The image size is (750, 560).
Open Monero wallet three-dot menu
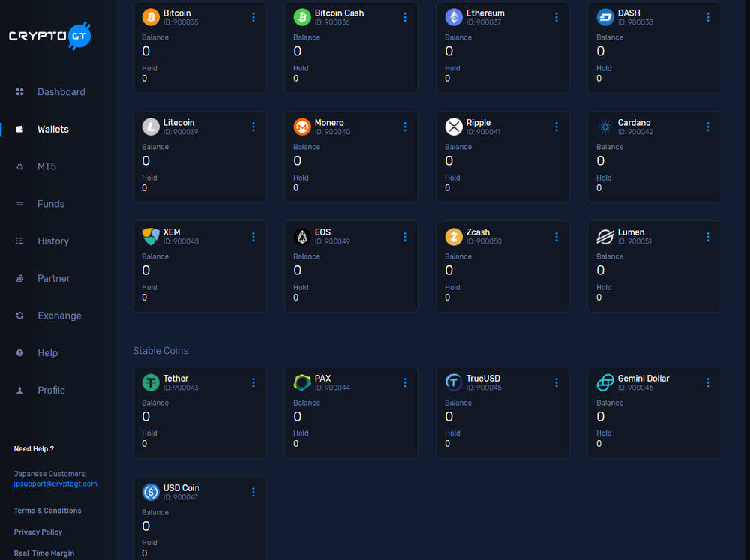405,127
